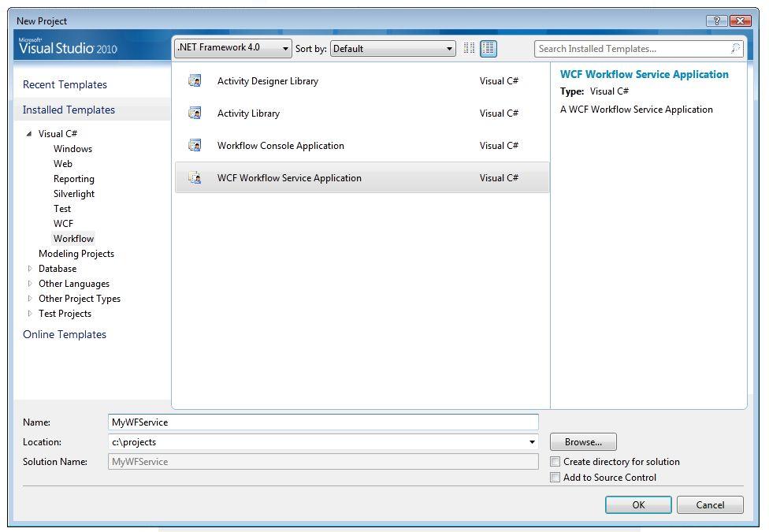Click the Cancel button
The width and height of the screenshot is (769, 532).
710,504
